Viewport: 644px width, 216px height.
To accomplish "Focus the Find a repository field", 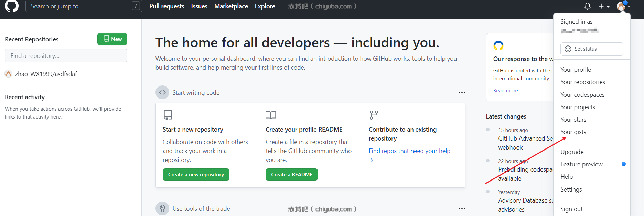I will tap(66, 55).
